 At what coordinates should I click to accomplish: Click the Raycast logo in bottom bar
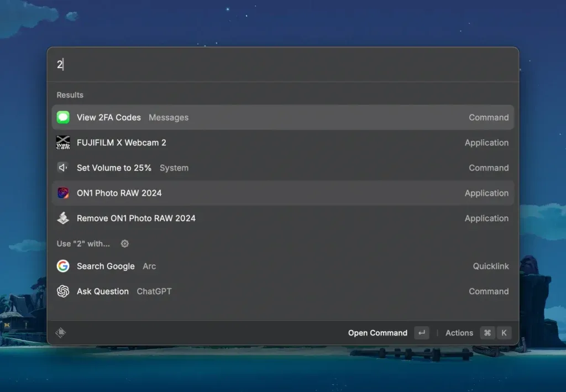point(61,332)
